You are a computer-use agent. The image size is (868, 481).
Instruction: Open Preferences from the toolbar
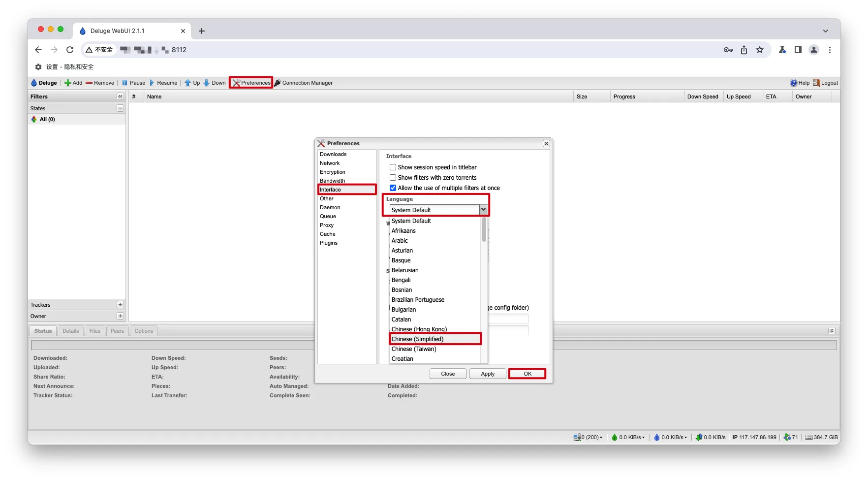coord(251,83)
